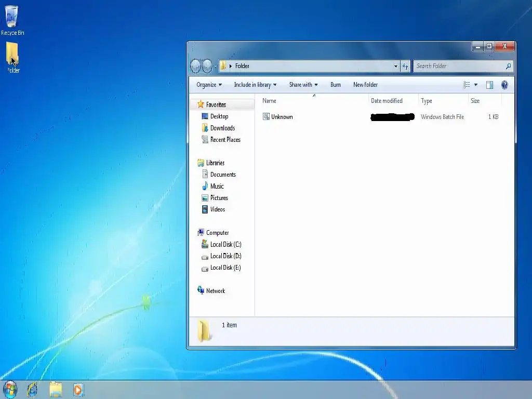
Task: Click the Windows Batch File type cell
Action: point(442,117)
